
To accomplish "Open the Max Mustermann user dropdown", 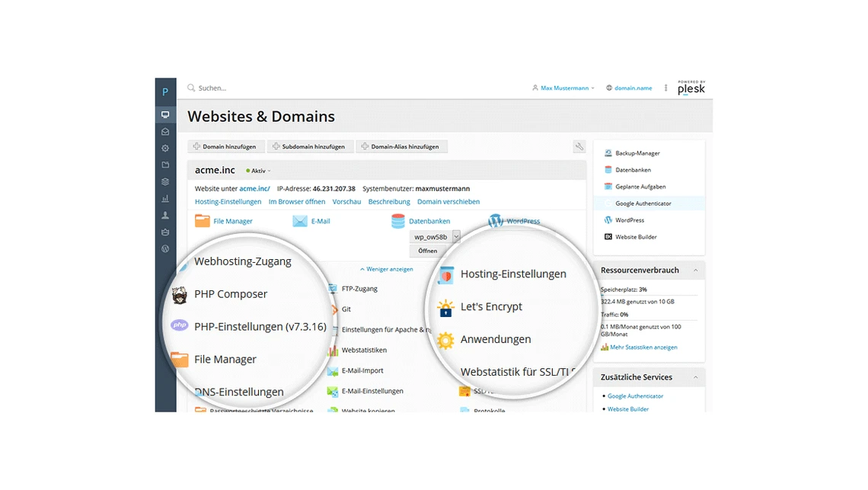I will coord(563,88).
